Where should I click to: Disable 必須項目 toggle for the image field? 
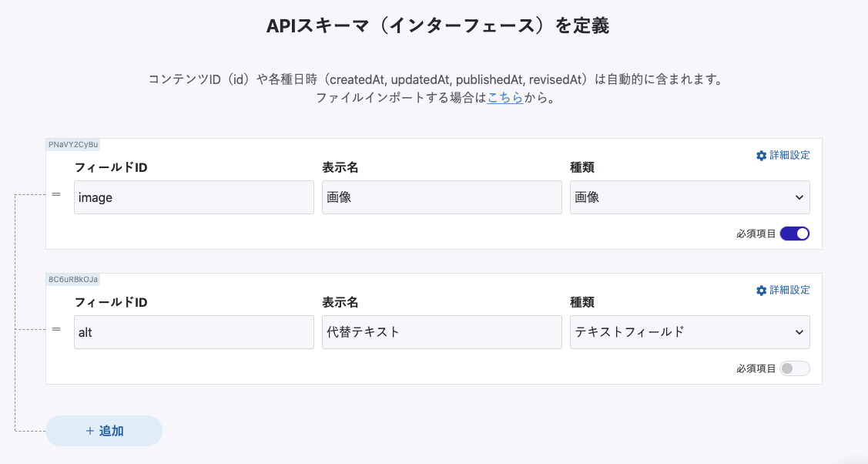coord(795,234)
